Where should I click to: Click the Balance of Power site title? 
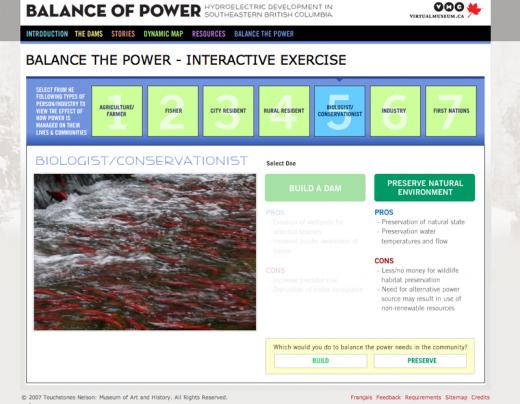[113, 11]
